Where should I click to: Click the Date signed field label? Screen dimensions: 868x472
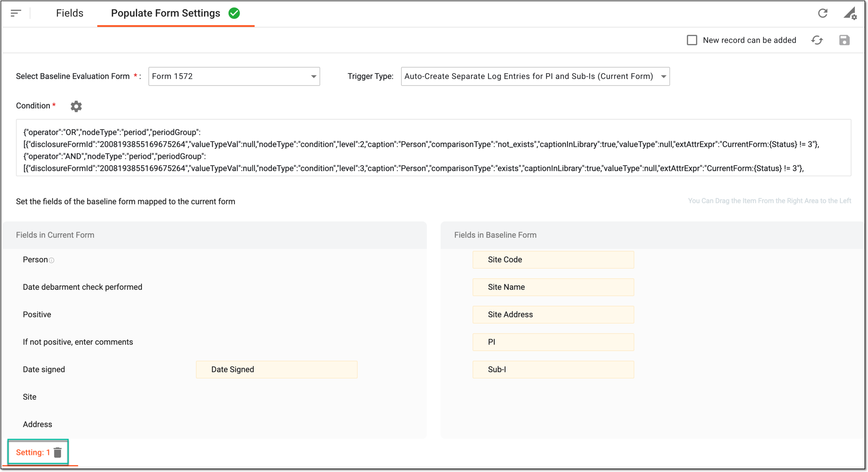coord(44,369)
